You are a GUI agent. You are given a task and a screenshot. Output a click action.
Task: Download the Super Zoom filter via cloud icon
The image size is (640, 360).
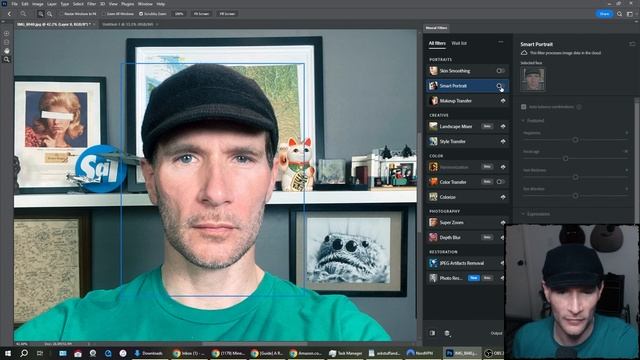pos(503,223)
